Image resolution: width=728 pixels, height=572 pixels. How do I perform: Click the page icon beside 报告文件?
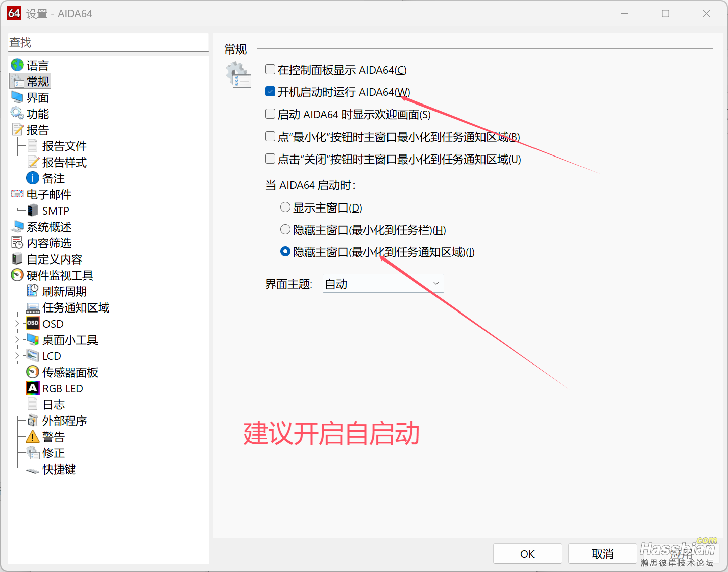point(33,146)
